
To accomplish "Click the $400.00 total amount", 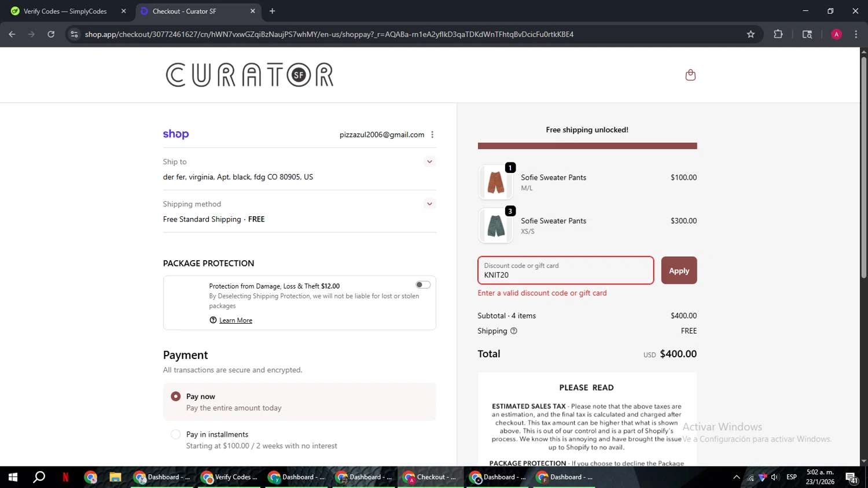I will (678, 354).
